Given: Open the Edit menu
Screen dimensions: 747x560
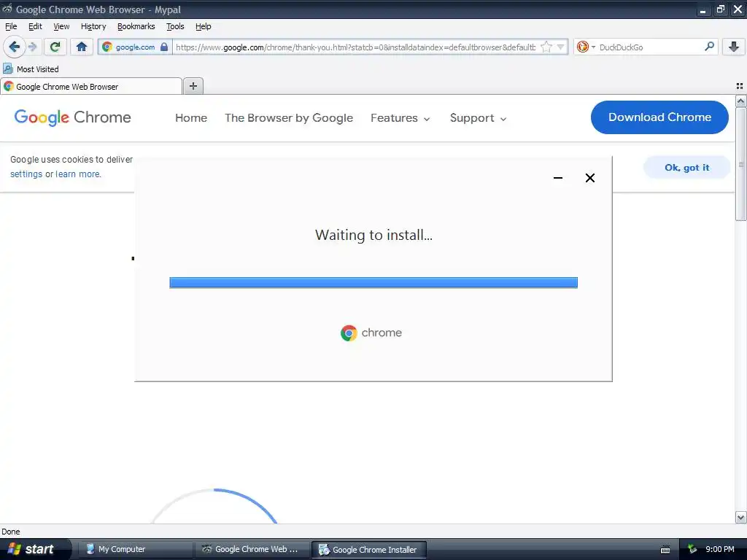Looking at the screenshot, I should 35,26.
